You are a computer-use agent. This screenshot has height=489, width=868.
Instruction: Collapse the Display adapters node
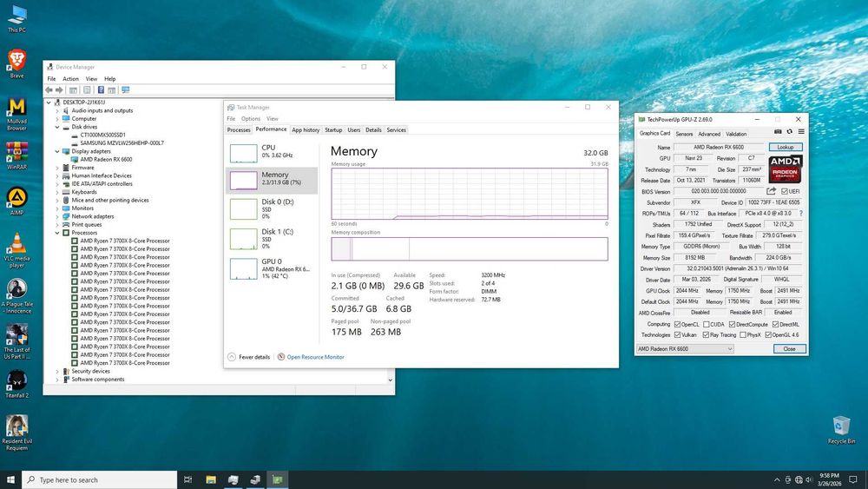(x=57, y=151)
